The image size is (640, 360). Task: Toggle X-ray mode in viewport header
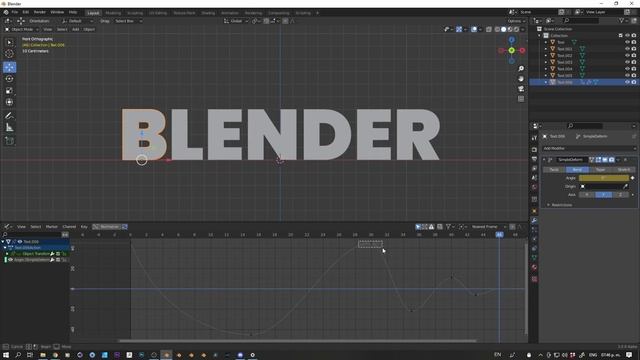pos(489,29)
